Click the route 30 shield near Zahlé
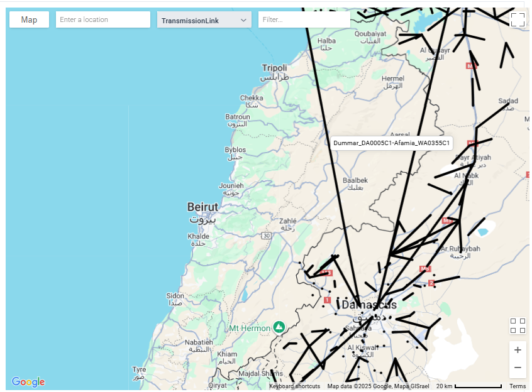 coord(267,236)
